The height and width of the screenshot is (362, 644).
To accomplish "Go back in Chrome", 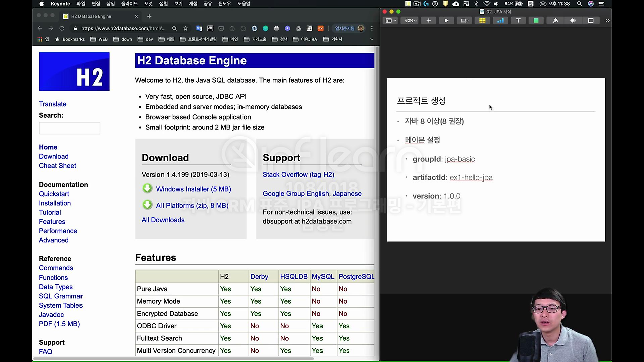I will (40, 28).
